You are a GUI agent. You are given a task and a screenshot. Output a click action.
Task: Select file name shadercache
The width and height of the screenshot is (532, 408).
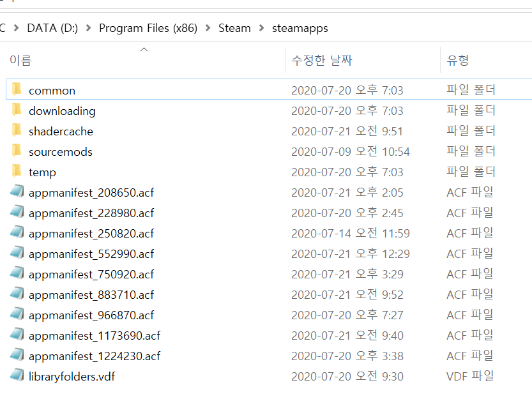(61, 132)
